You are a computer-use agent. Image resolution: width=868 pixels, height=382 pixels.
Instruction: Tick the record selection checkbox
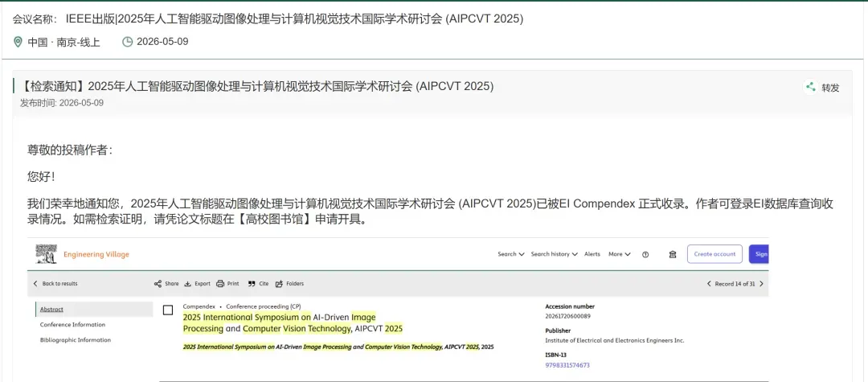[x=168, y=310]
